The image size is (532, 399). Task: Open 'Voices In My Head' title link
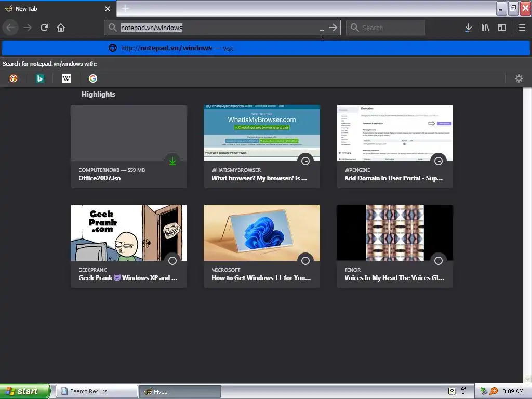(394, 278)
